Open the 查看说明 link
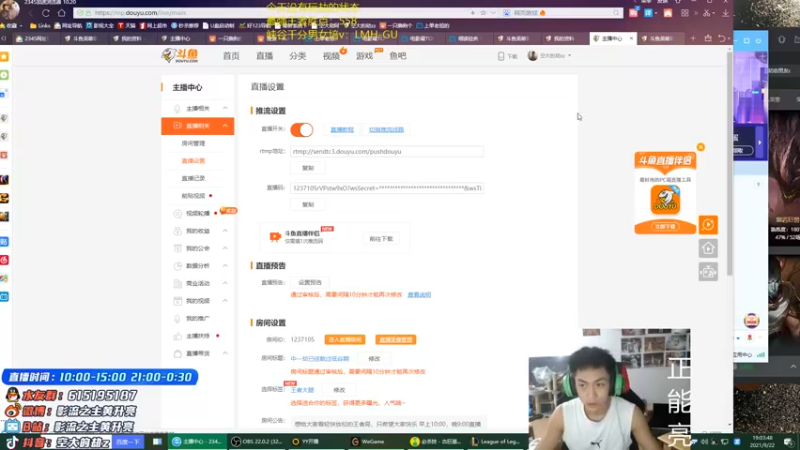Image resolution: width=800 pixels, height=450 pixels. pos(419,295)
